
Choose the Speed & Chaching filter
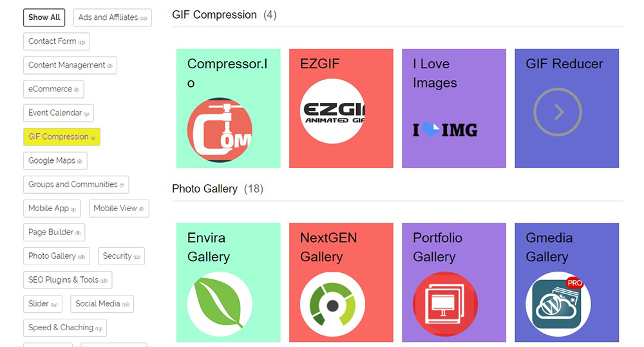click(65, 327)
